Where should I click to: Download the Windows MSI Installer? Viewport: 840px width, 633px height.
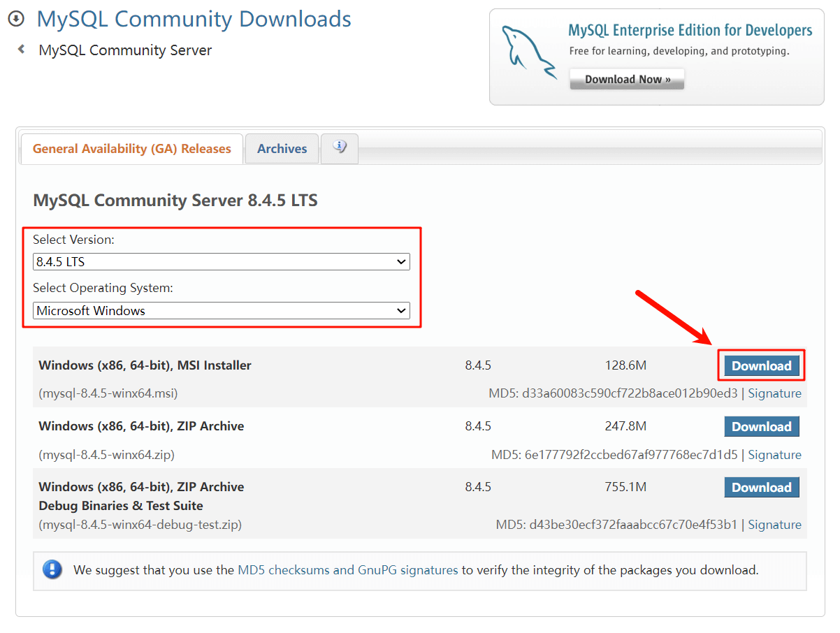[762, 365]
